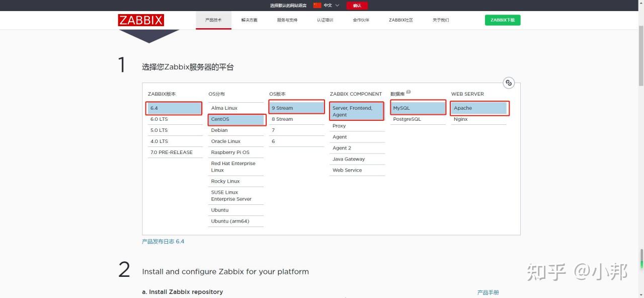This screenshot has width=644, height=298.
Task: Select OS version 8 Stream
Action: [296, 119]
